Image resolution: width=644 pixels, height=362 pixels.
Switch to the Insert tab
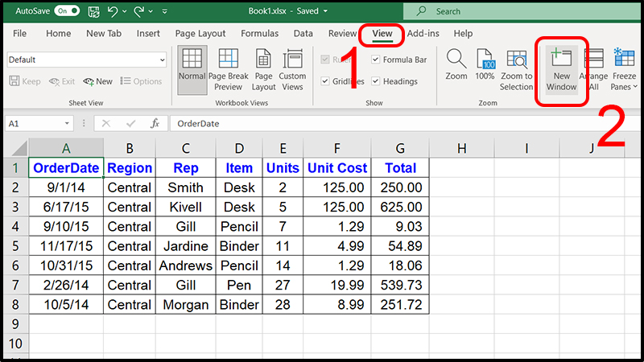[148, 33]
